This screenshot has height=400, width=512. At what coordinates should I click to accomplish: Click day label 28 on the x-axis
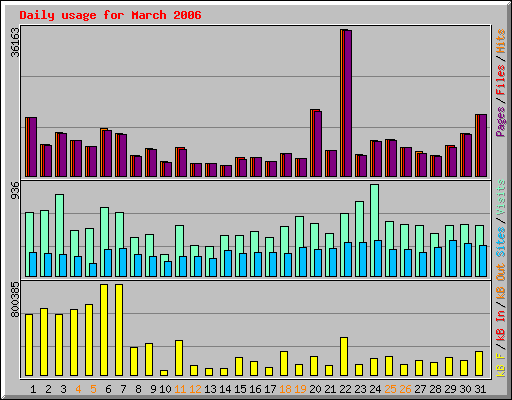(x=435, y=389)
